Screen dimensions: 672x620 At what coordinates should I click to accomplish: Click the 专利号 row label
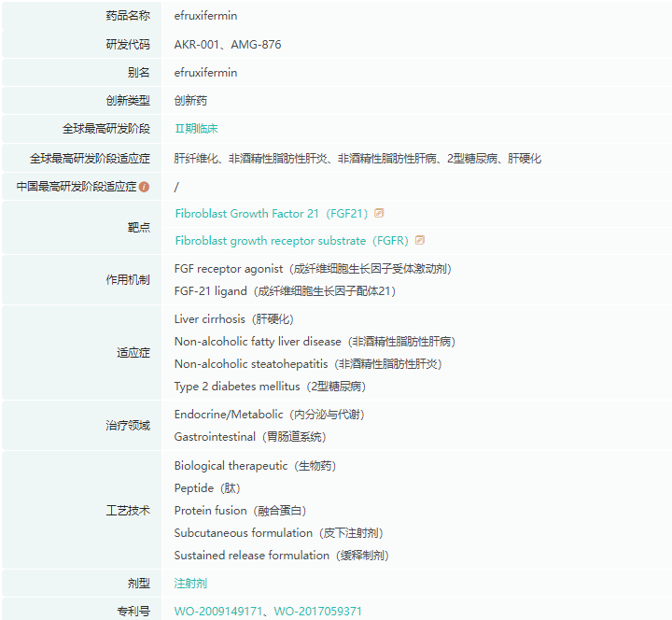click(x=133, y=611)
